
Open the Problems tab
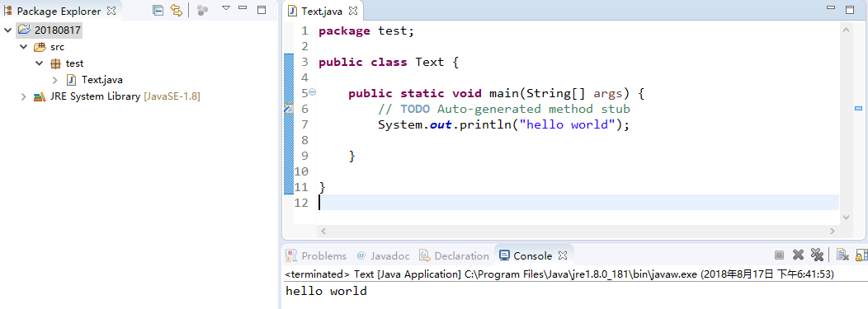(x=316, y=256)
